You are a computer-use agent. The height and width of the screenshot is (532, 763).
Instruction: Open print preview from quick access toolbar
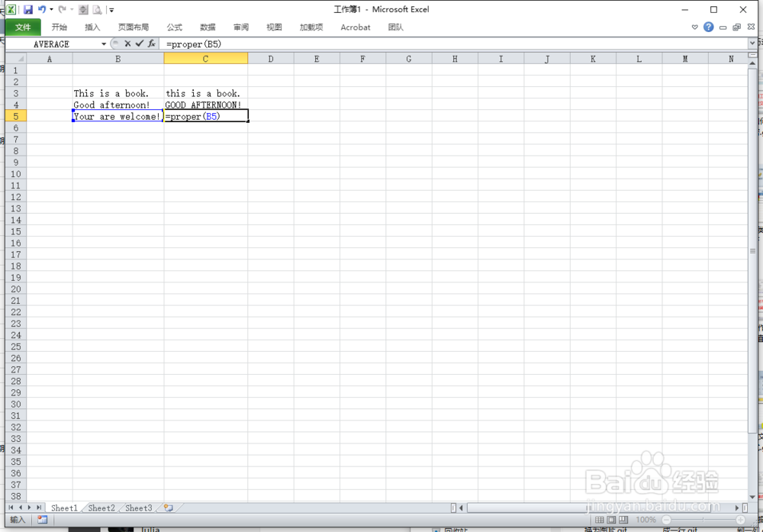pos(97,9)
